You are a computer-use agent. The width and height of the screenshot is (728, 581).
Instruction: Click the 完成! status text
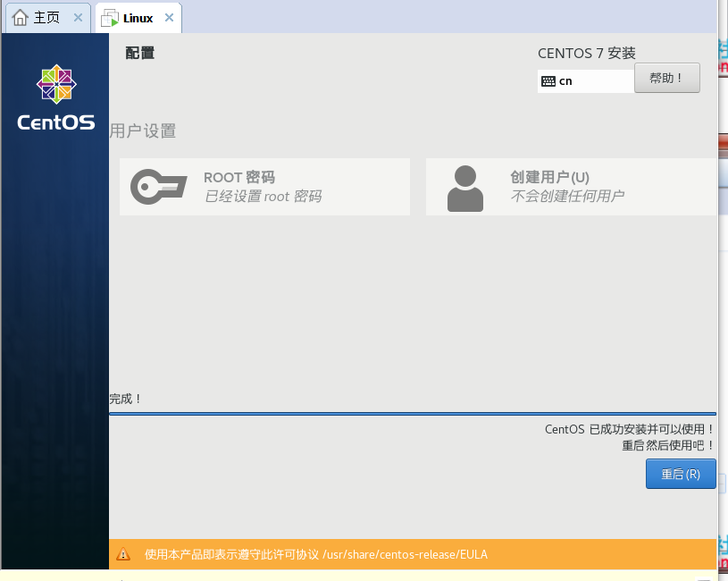pyautogui.click(x=125, y=399)
